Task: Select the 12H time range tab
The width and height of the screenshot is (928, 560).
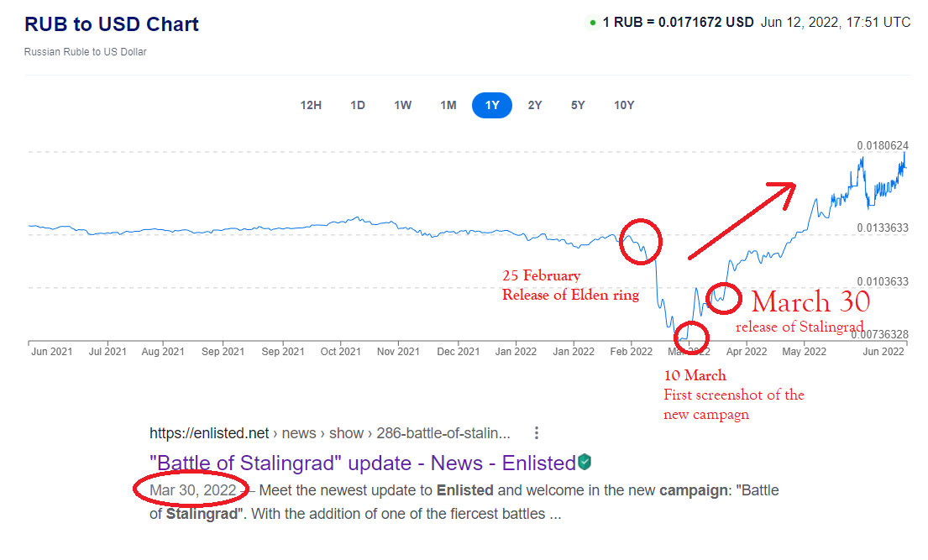Action: [x=311, y=106]
